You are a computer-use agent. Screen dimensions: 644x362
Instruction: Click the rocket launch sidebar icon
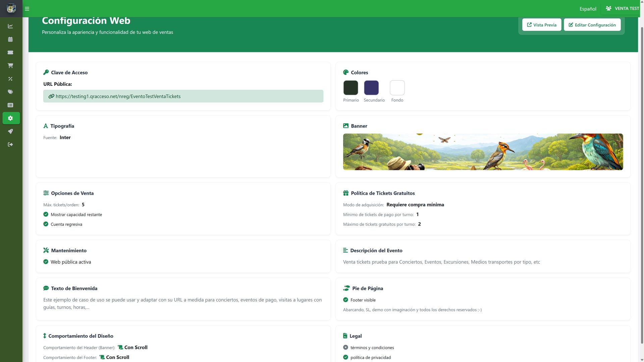[10, 131]
